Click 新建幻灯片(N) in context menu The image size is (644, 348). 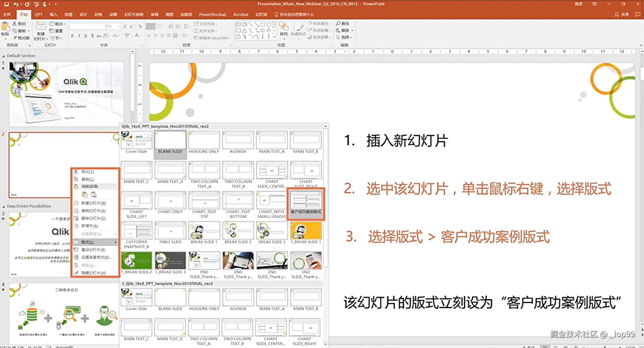[93, 203]
